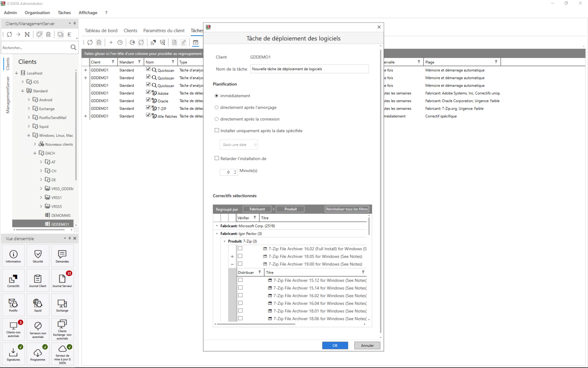Open the Affichage menu
Viewport: 588px width, 368px height.
88,13
